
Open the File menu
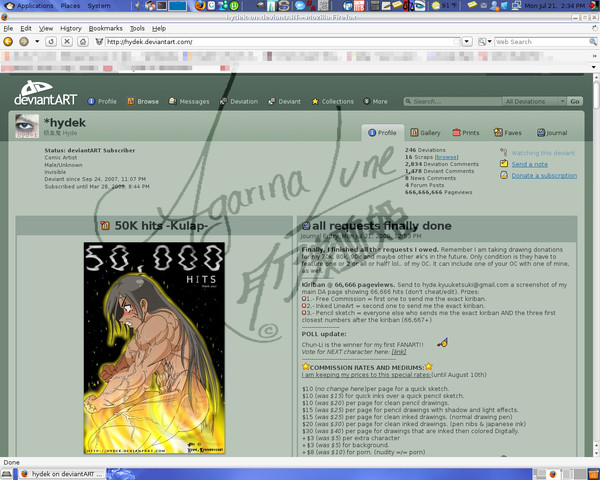[8, 28]
